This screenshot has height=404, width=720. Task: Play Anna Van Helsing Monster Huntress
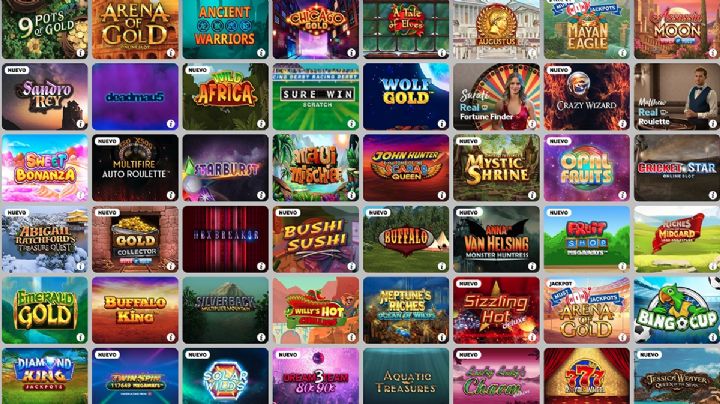coord(496,239)
